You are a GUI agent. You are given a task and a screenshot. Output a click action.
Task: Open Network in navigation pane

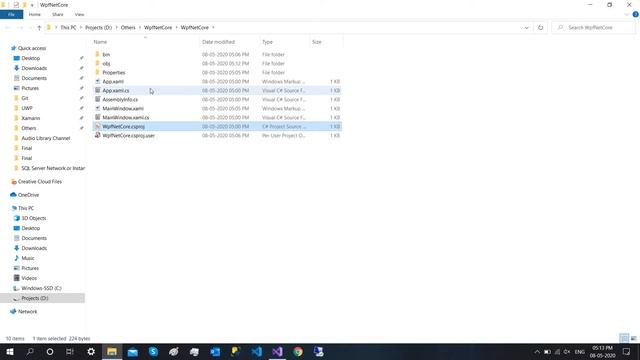(27, 311)
